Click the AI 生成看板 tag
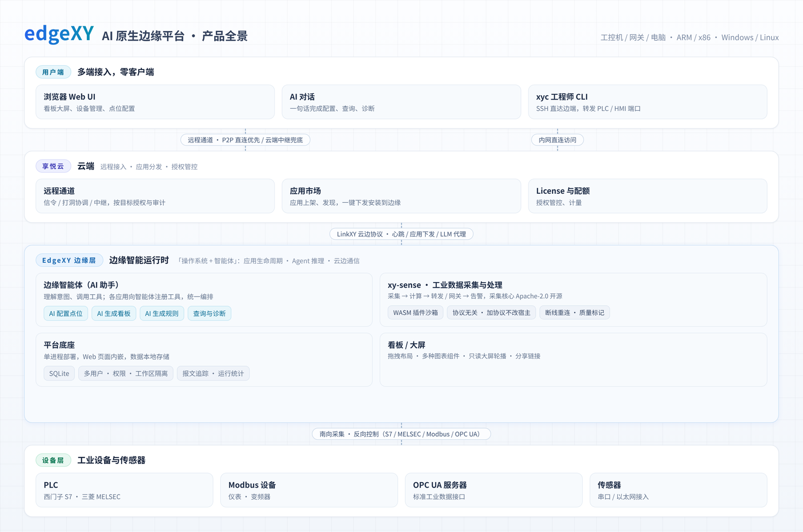The width and height of the screenshot is (803, 532). (x=113, y=313)
